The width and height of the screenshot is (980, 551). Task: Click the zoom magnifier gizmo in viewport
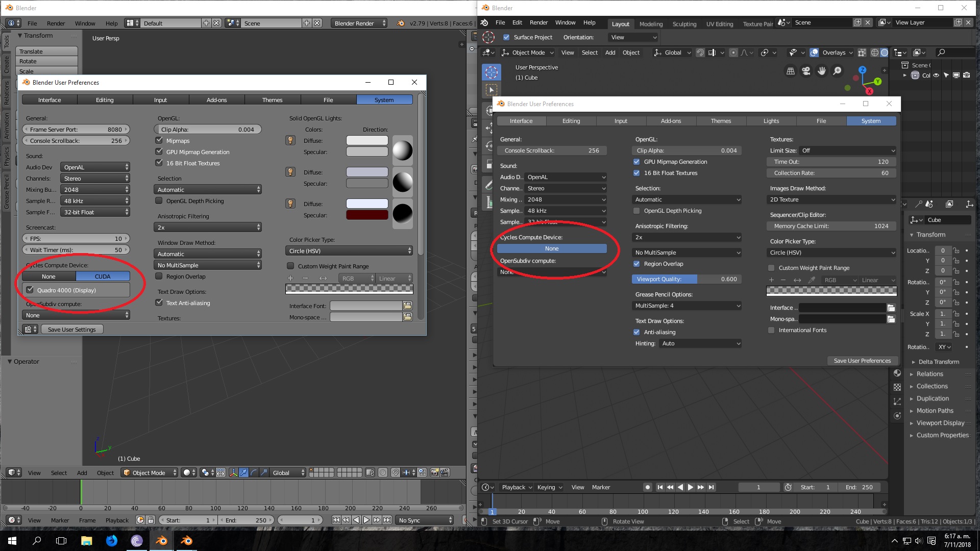pyautogui.click(x=838, y=71)
